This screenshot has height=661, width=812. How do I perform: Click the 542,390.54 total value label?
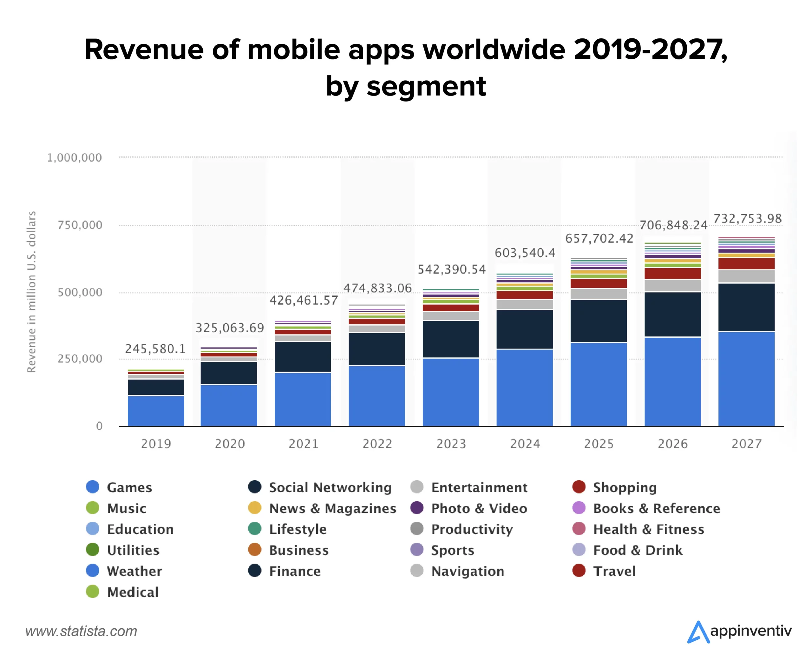coord(452,270)
